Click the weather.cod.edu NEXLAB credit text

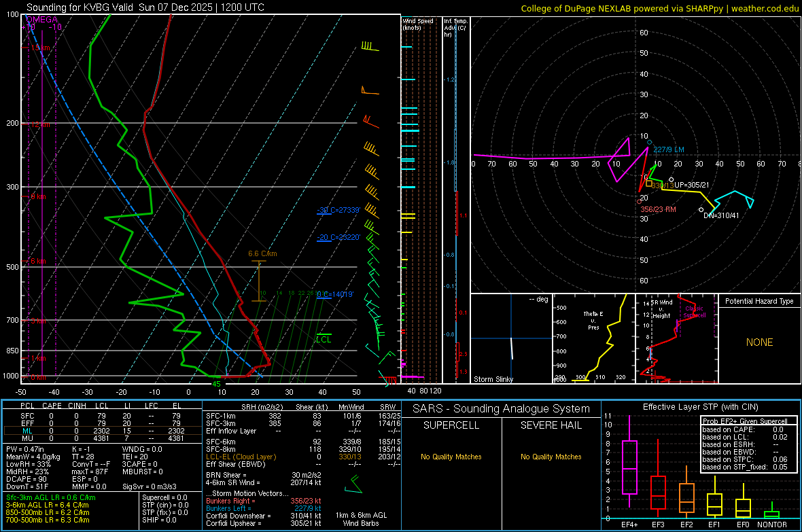[x=659, y=8]
